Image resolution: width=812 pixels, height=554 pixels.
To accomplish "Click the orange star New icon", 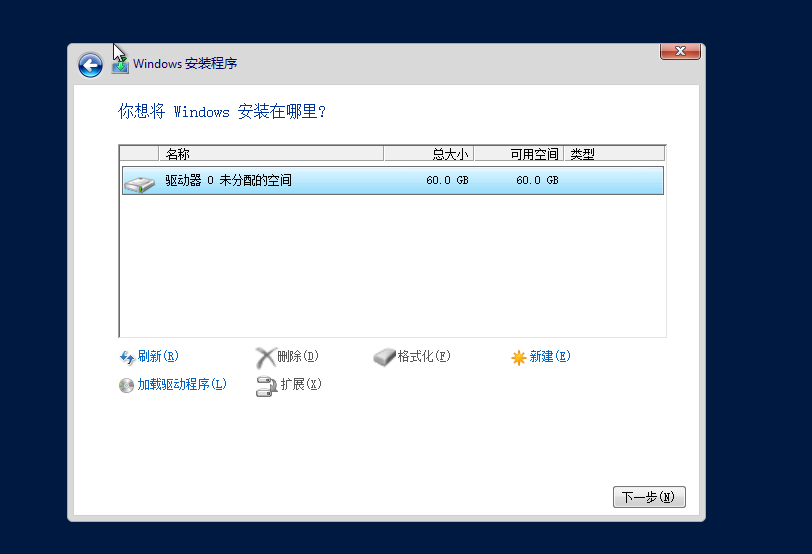I will [x=518, y=357].
